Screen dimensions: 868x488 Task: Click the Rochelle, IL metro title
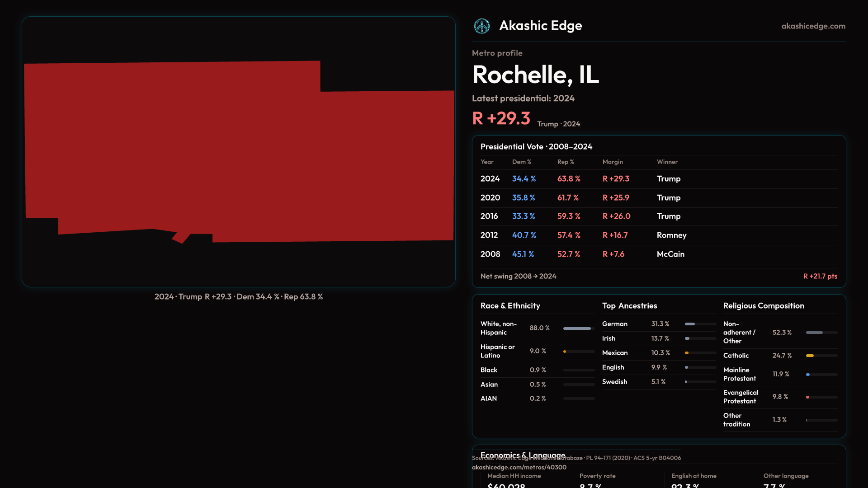(x=535, y=75)
